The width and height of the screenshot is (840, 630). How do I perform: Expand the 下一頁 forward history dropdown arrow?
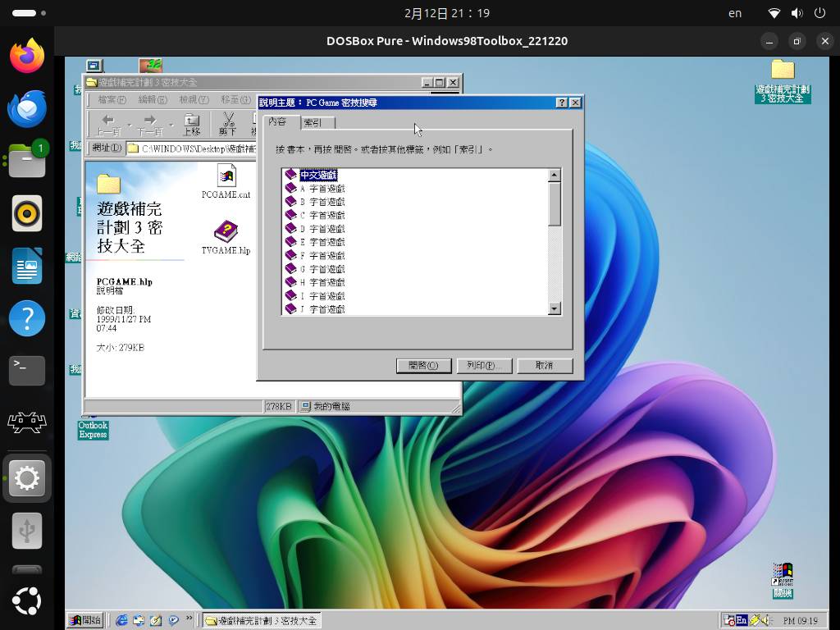171,125
